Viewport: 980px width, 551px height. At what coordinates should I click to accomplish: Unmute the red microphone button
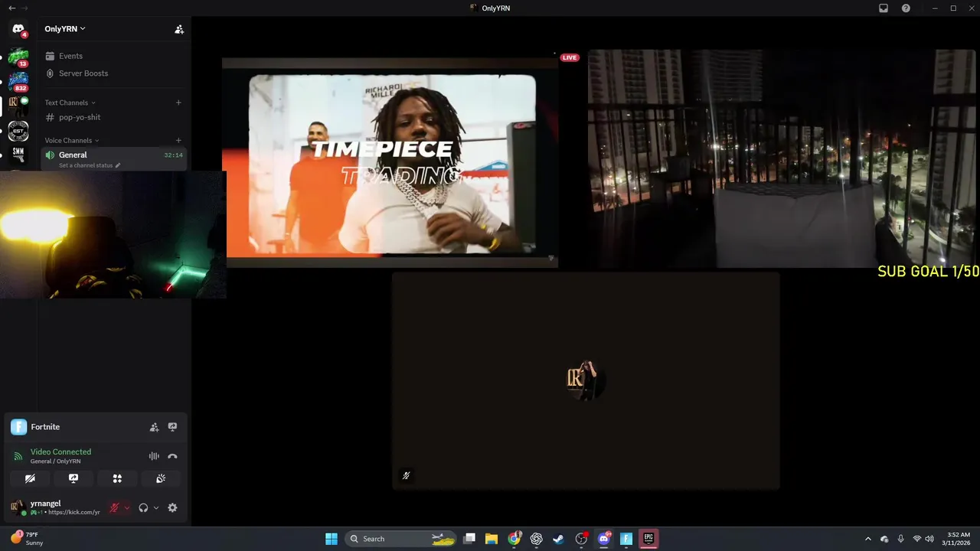(115, 507)
